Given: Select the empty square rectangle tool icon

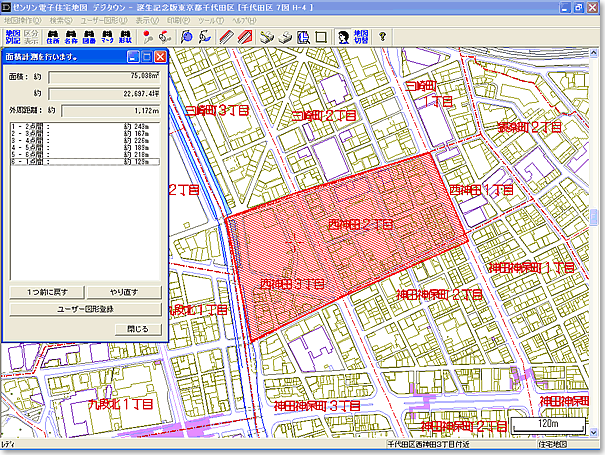Looking at the screenshot, I should pyautogui.click(x=320, y=37).
